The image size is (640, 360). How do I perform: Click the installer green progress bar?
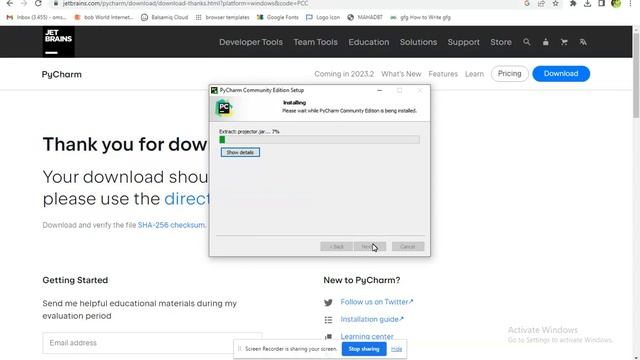319,140
